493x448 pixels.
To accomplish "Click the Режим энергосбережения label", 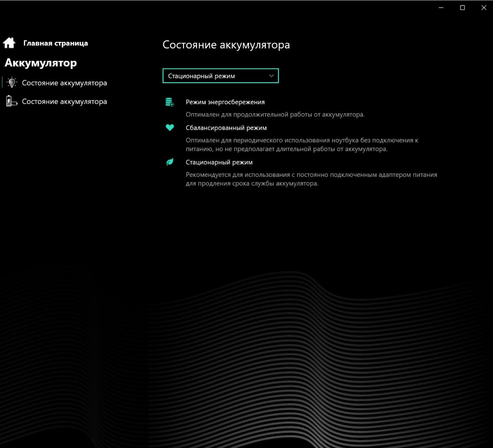I will [225, 102].
